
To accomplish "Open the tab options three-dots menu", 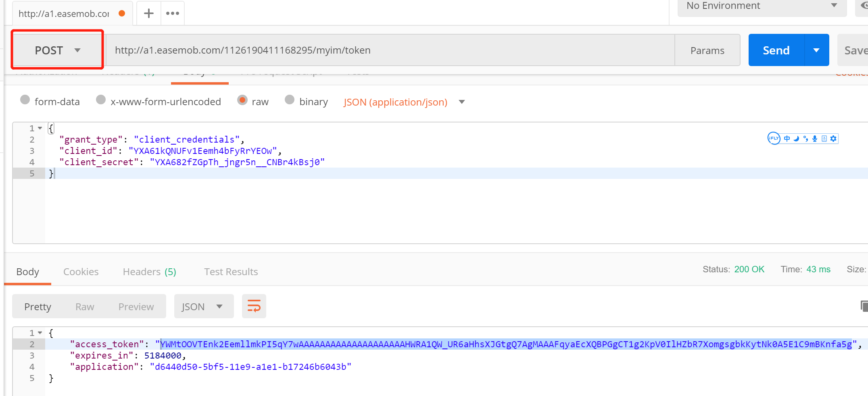I will 173,13.
